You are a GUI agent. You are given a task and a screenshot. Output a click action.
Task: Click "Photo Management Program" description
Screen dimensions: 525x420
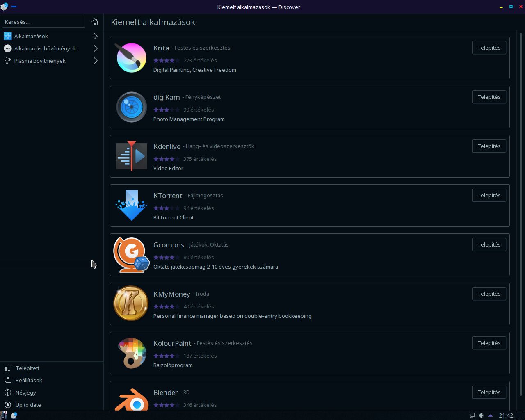tap(189, 119)
